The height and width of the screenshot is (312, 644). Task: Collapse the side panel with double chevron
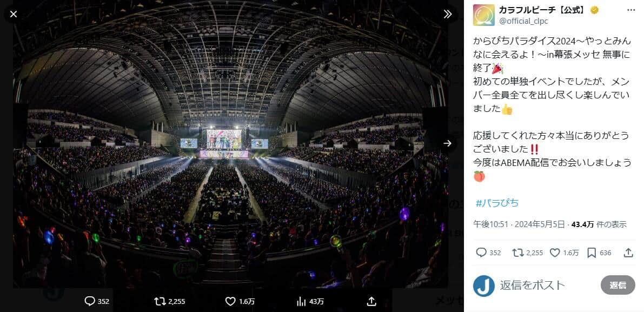[x=447, y=14]
